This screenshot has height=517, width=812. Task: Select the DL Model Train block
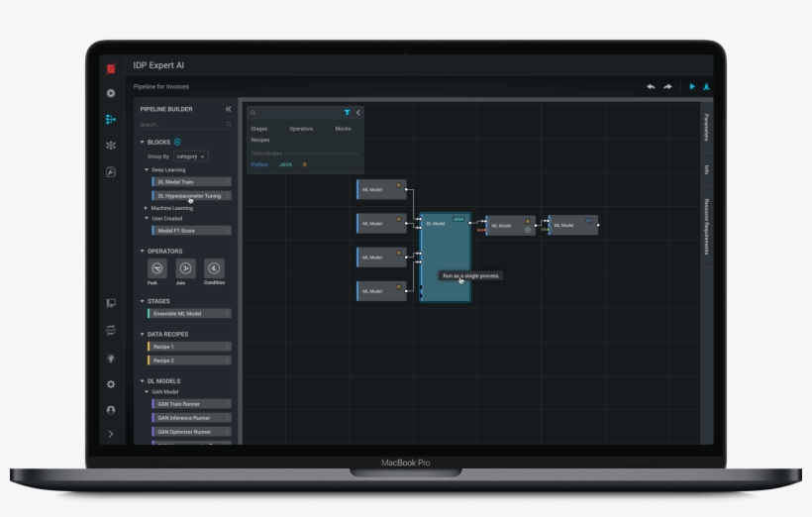coord(190,182)
